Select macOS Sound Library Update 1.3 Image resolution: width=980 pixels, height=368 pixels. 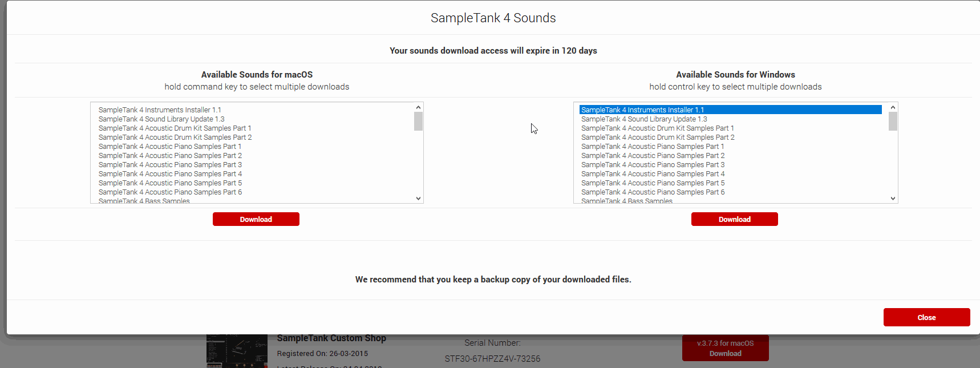click(161, 119)
